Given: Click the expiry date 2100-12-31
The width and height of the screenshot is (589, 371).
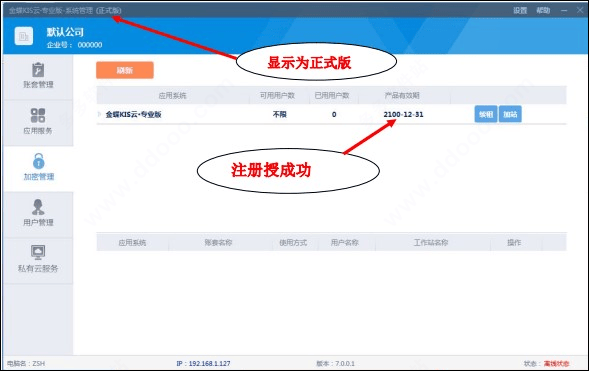Looking at the screenshot, I should (x=403, y=115).
